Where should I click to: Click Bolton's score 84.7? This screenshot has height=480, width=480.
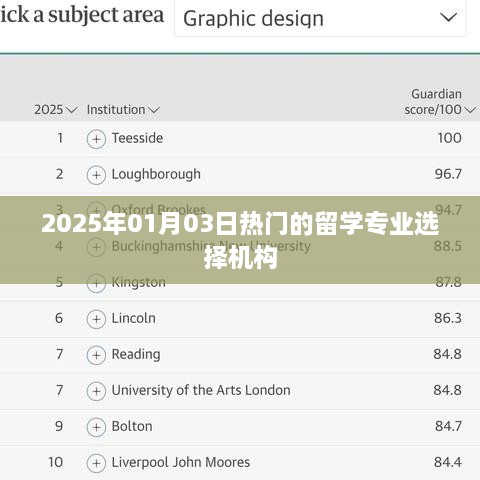tap(448, 426)
